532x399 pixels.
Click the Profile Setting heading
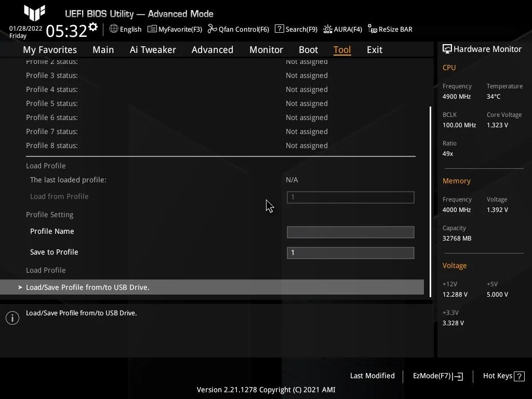[x=50, y=215]
